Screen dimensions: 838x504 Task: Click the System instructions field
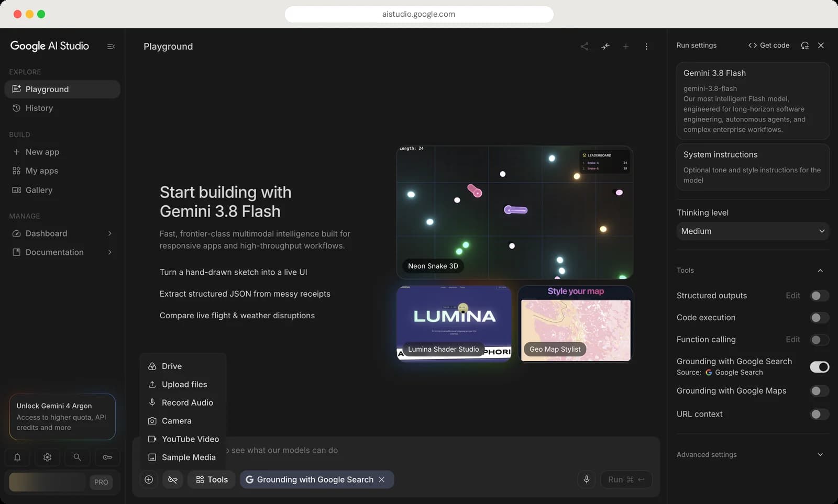click(753, 167)
